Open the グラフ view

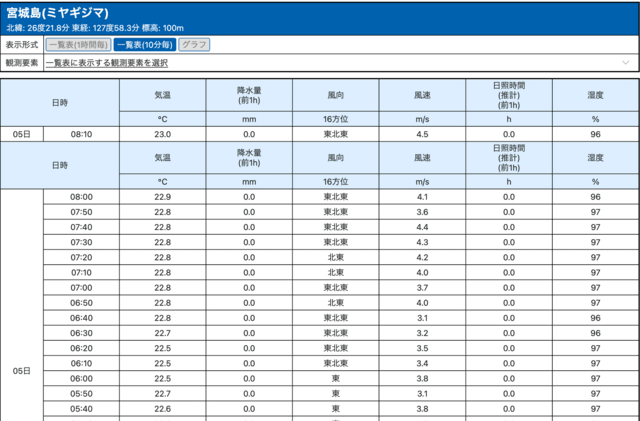point(194,45)
